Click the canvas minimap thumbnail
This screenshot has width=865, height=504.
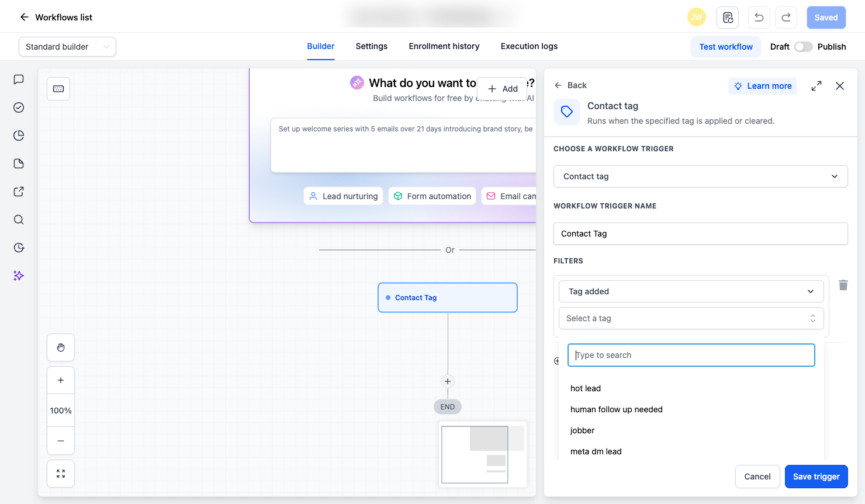click(x=483, y=454)
